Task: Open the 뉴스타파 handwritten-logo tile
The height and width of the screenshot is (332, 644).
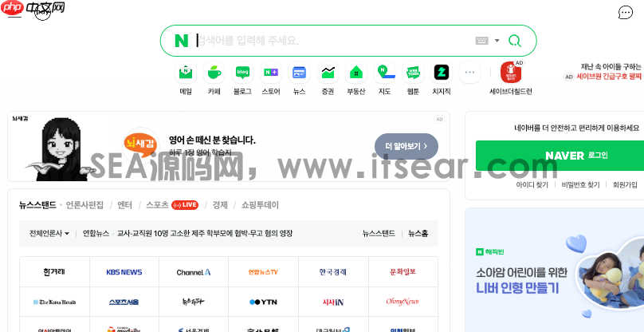Action: point(194,302)
